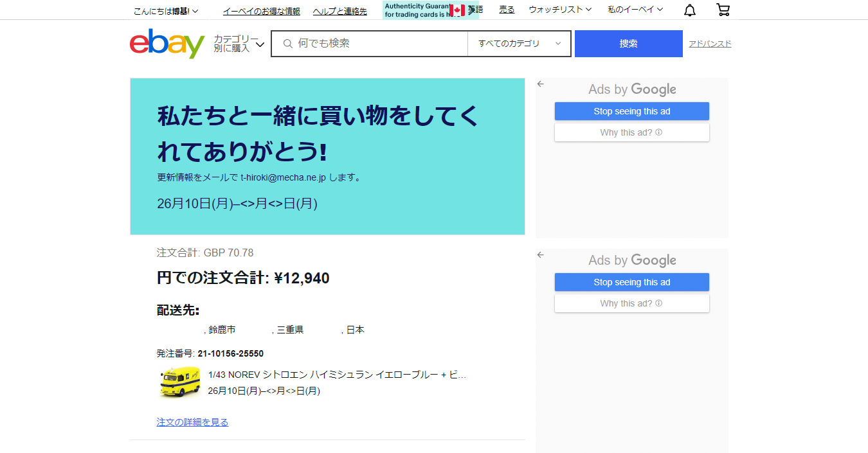
Task: Click the yellow Citroen van thumbnail
Action: [x=179, y=382]
